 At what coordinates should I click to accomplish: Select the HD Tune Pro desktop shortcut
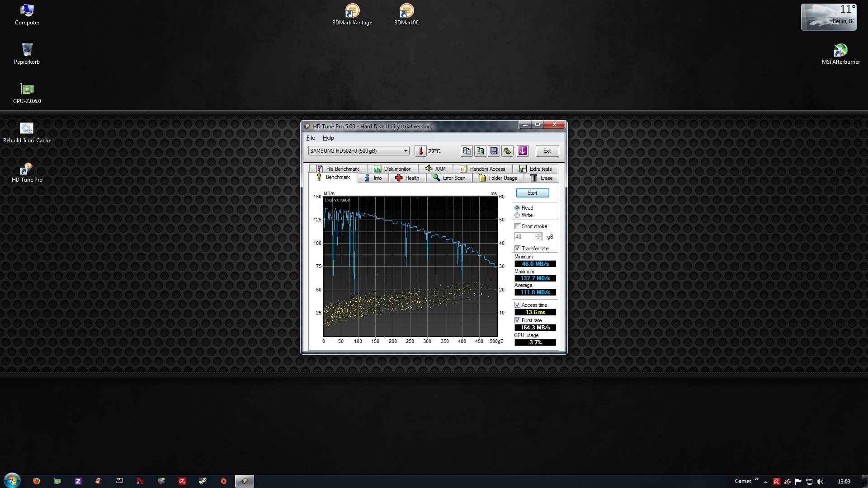pyautogui.click(x=27, y=172)
